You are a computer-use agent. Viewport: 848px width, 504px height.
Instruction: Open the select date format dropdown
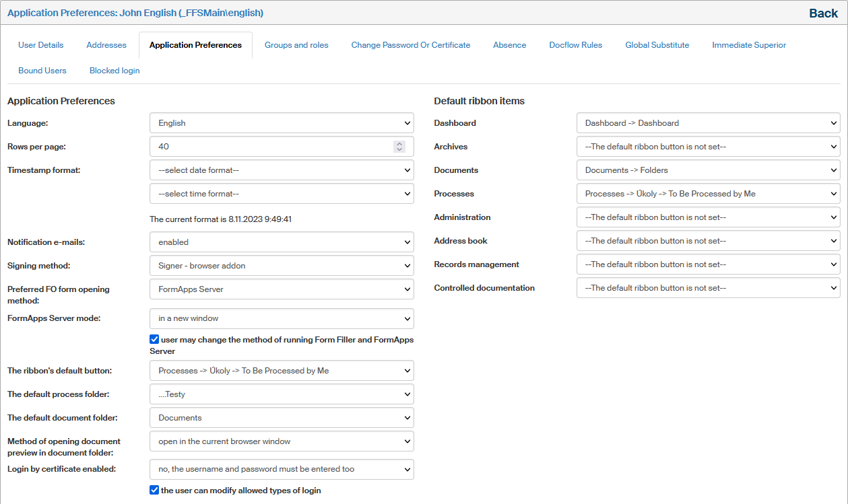coord(282,170)
